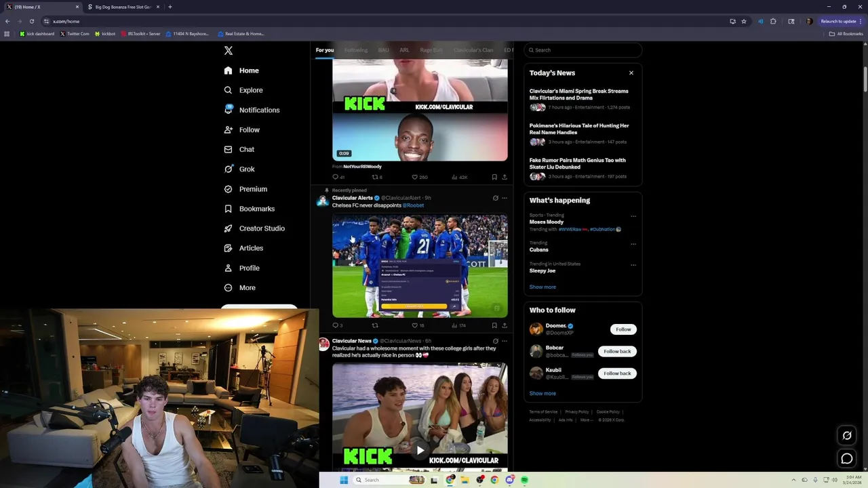Open Profile in sidebar
Screen dimensions: 868x488
242,268
